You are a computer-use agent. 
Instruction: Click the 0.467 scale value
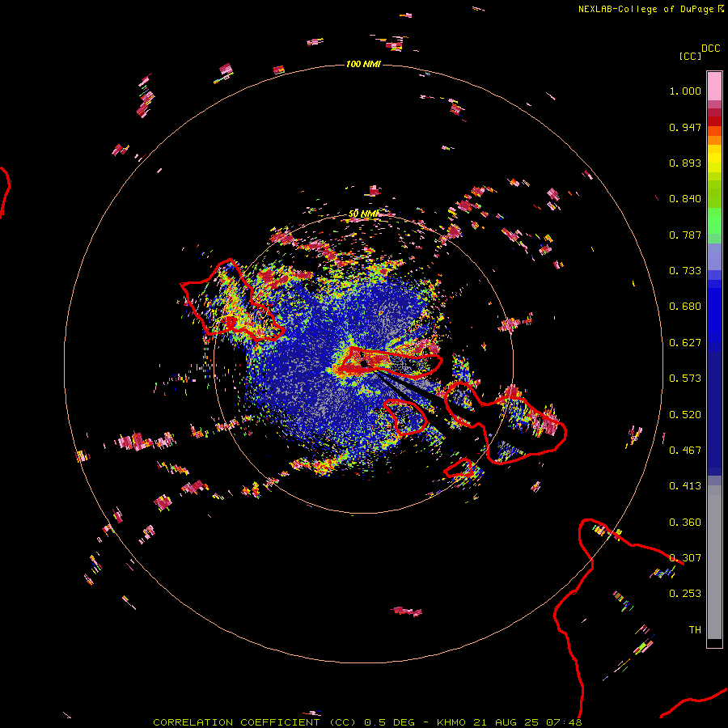coord(685,451)
